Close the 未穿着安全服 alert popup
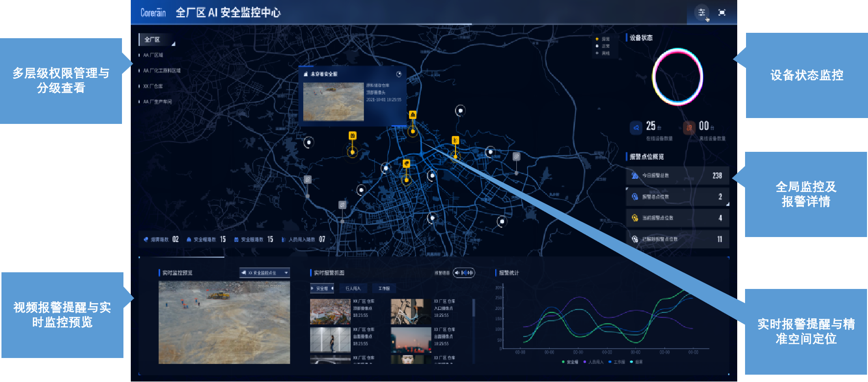 pyautogui.click(x=399, y=74)
